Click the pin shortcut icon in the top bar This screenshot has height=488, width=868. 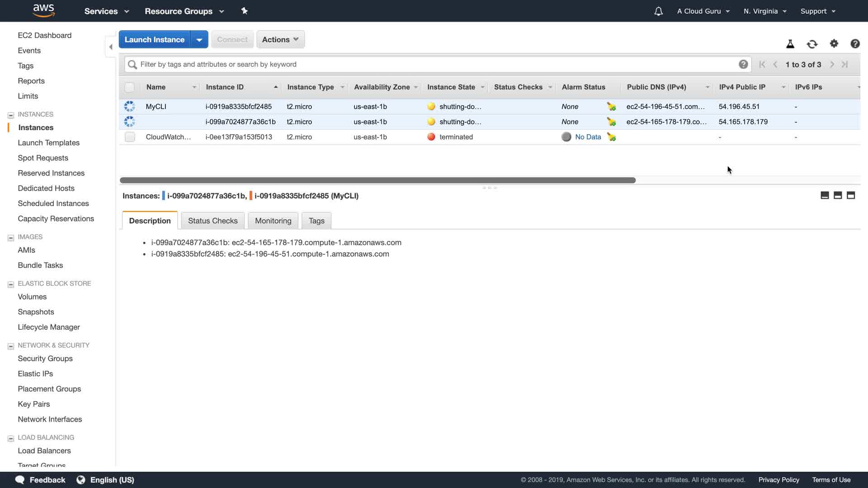tap(245, 11)
